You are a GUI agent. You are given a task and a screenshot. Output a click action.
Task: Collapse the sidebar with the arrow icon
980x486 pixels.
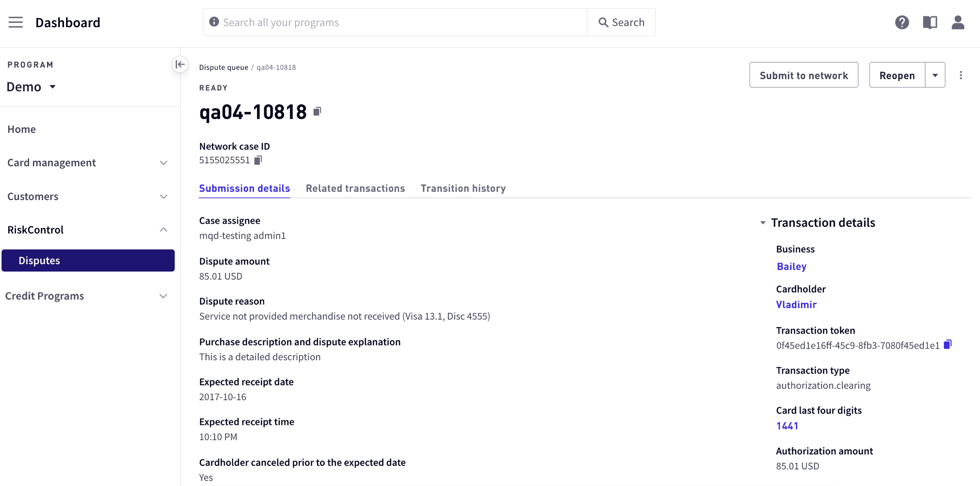point(180,64)
